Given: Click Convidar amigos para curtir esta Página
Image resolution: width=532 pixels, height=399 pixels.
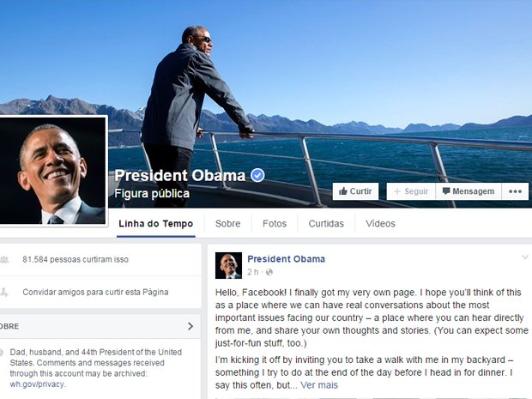Looking at the screenshot, I should (95, 292).
